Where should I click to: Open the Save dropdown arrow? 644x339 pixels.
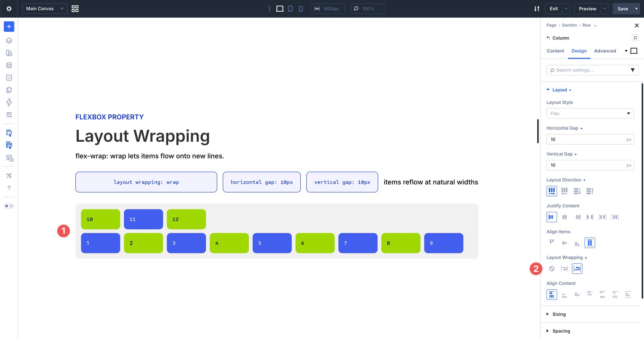pos(637,9)
